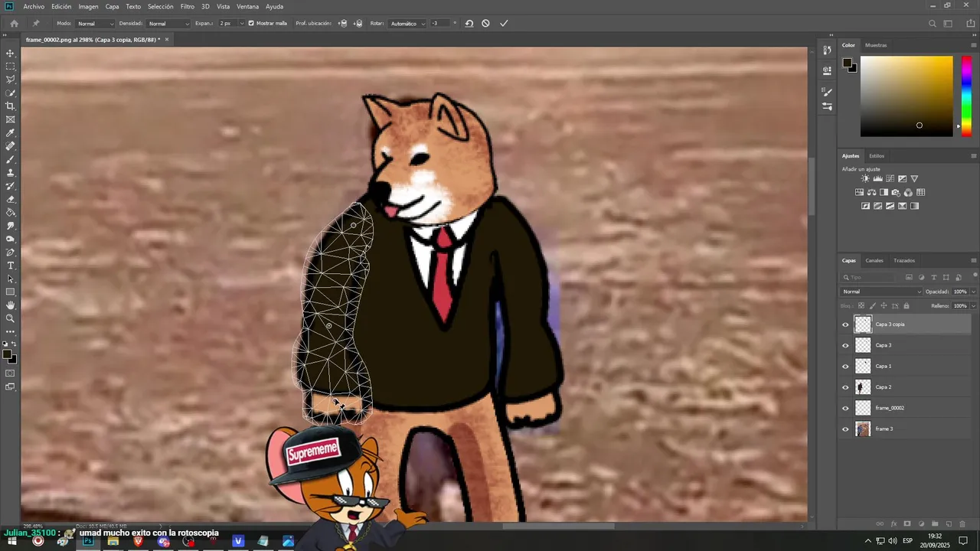980x551 pixels.
Task: Cancel the puppet warp transformation
Action: [485, 23]
